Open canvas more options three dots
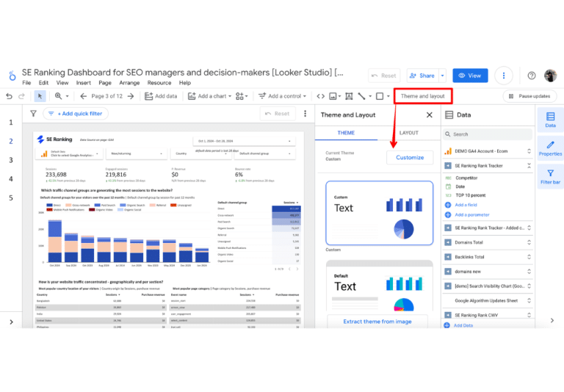 [305, 114]
